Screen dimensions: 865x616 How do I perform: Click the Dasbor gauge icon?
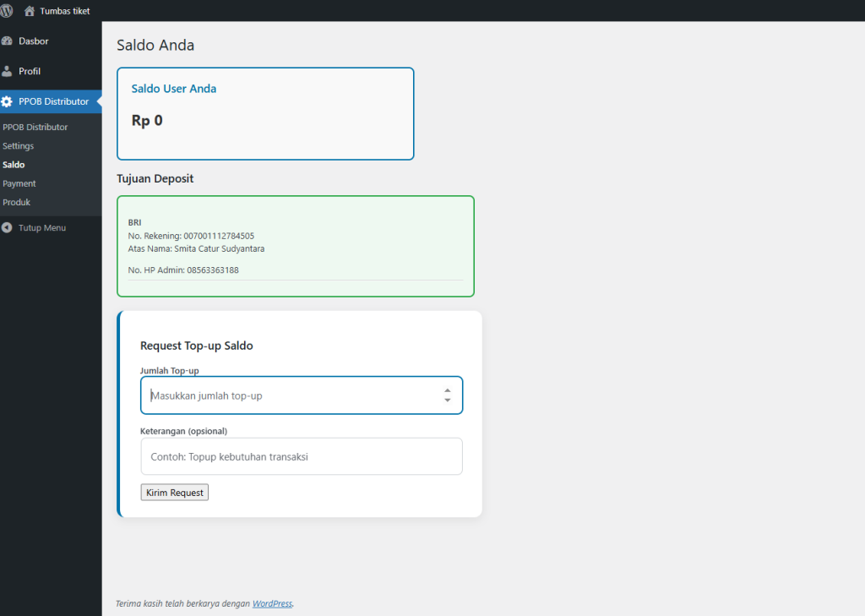7,41
